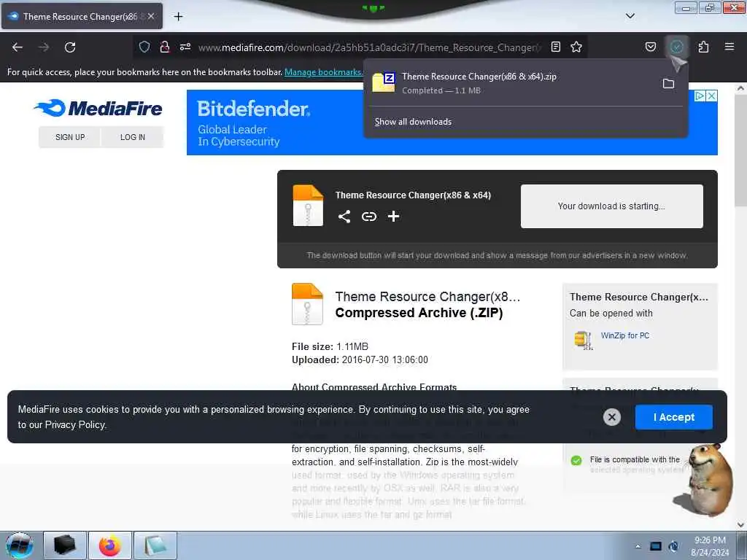This screenshot has height=560, width=747.
Task: Click the downloads toolbar button
Action: pyautogui.click(x=676, y=47)
